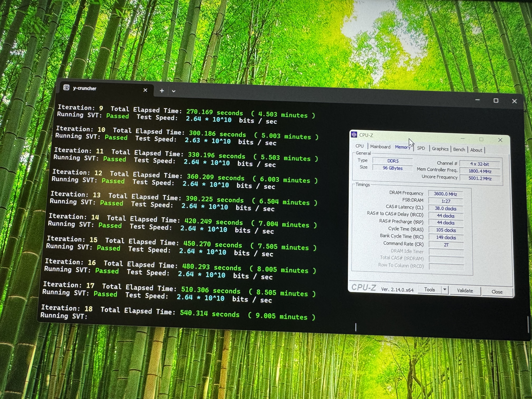The height and width of the screenshot is (399, 532).
Task: Open the Mainboard tab
Action: pos(380,147)
